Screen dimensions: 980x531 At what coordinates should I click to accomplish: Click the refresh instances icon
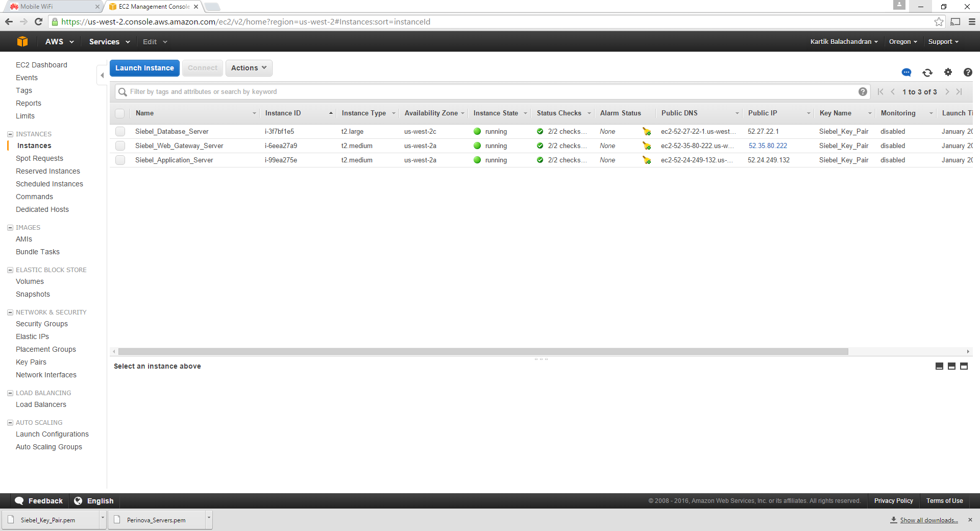927,73
